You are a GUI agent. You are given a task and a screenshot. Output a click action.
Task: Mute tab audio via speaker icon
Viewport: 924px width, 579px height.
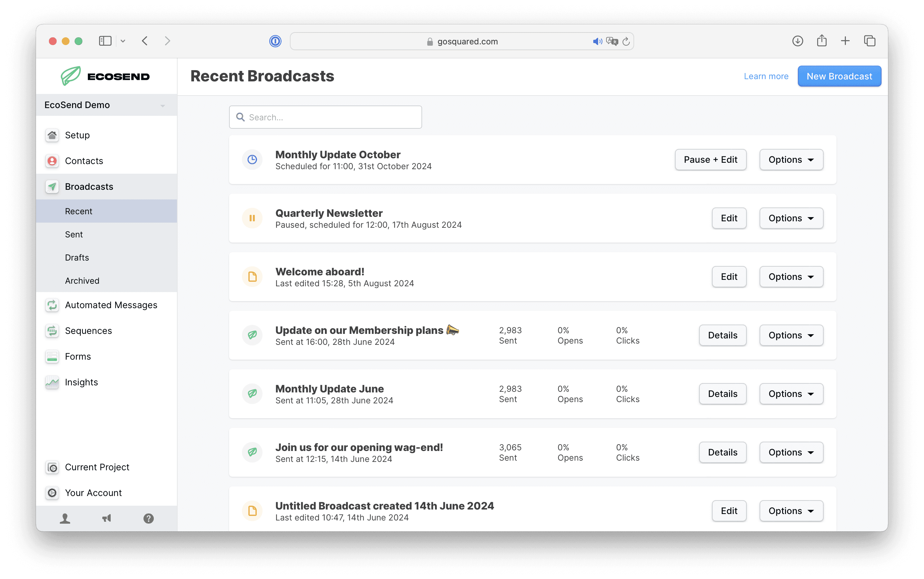[x=597, y=41]
